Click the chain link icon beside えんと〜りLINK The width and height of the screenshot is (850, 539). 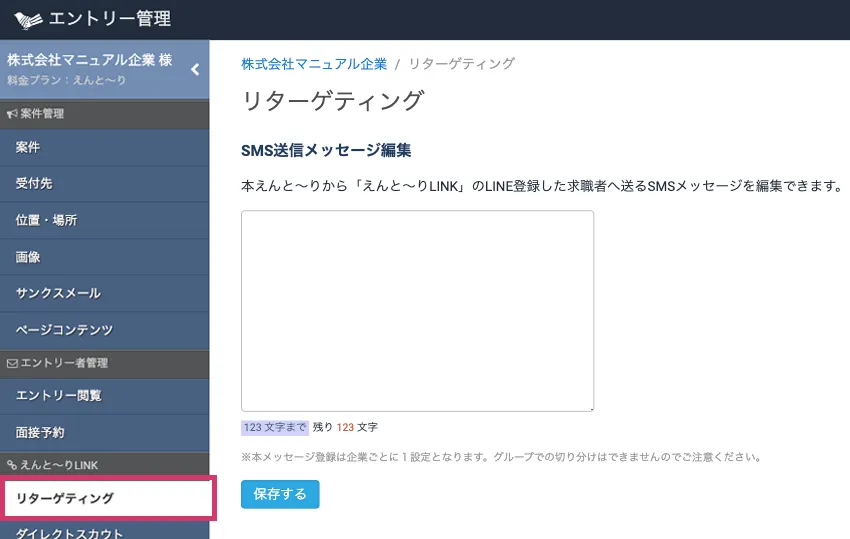tap(12, 465)
